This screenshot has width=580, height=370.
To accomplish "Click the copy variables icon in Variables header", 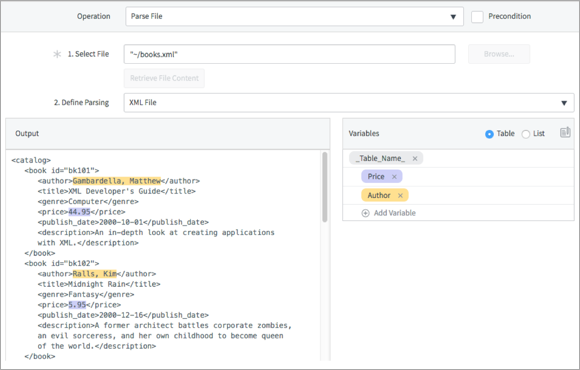I will pyautogui.click(x=565, y=132).
